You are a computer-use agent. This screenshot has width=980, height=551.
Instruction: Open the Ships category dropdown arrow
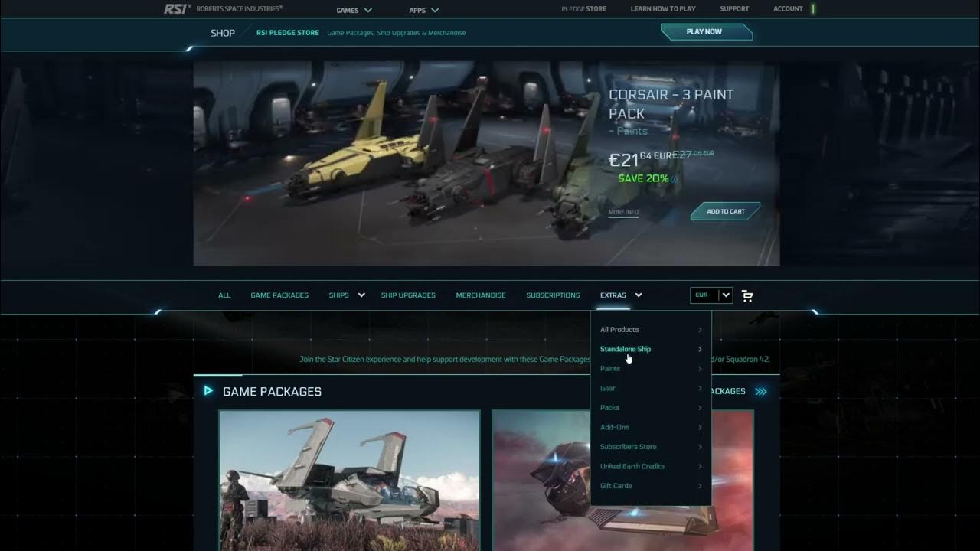361,295
